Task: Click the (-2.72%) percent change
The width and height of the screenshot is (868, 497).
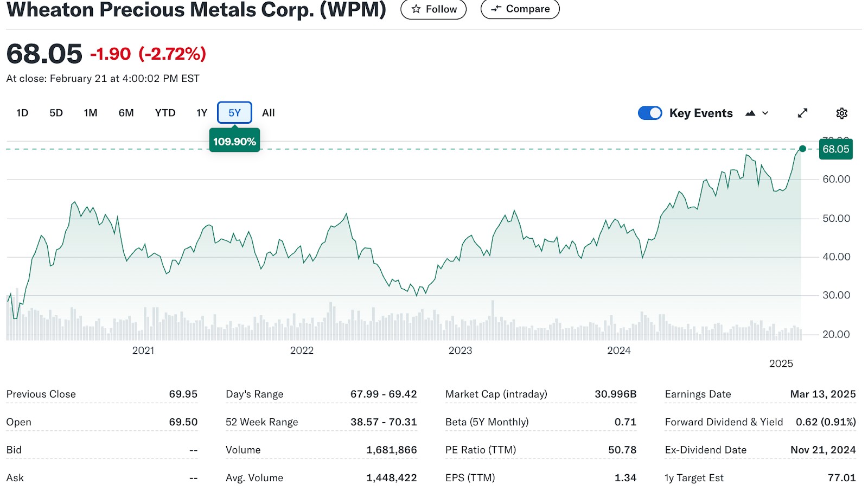Action: click(x=173, y=54)
